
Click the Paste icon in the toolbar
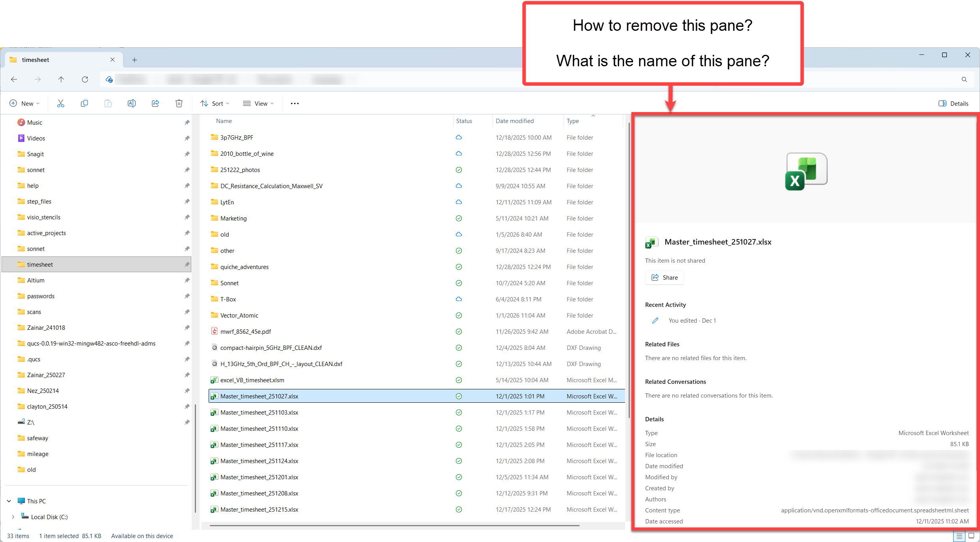(x=108, y=103)
